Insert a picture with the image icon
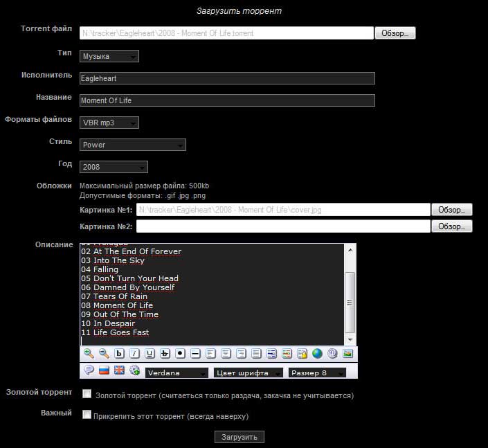This screenshot has width=488, height=448. click(347, 354)
